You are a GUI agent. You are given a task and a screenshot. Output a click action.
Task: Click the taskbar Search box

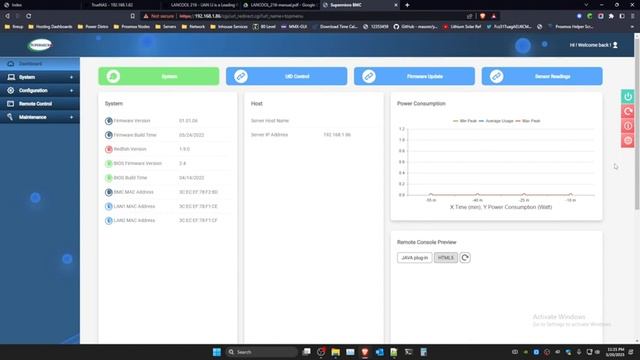[x=262, y=352]
